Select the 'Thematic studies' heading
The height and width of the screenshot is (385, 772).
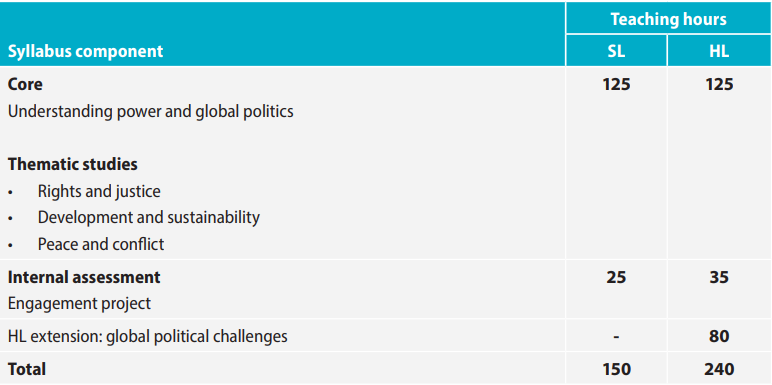(72, 164)
